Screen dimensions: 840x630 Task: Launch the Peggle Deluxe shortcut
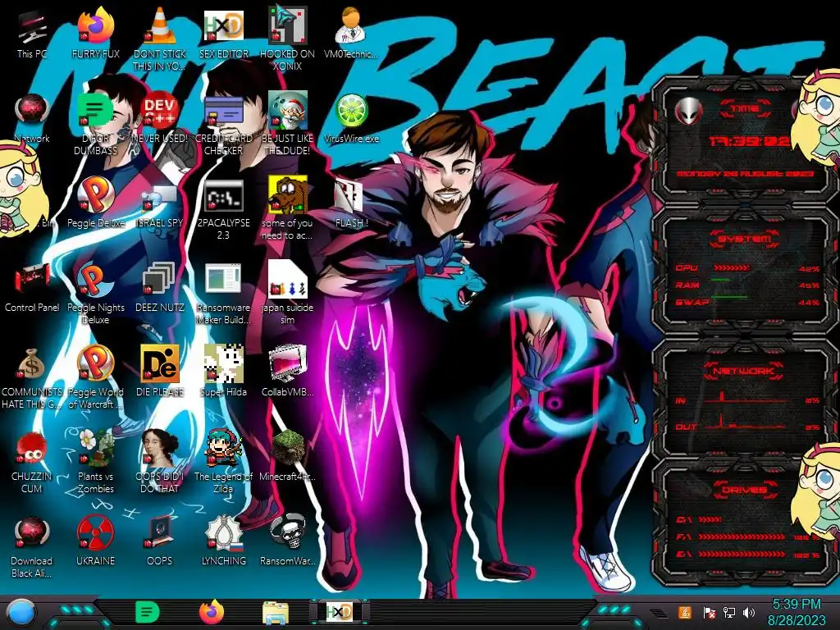(x=96, y=203)
